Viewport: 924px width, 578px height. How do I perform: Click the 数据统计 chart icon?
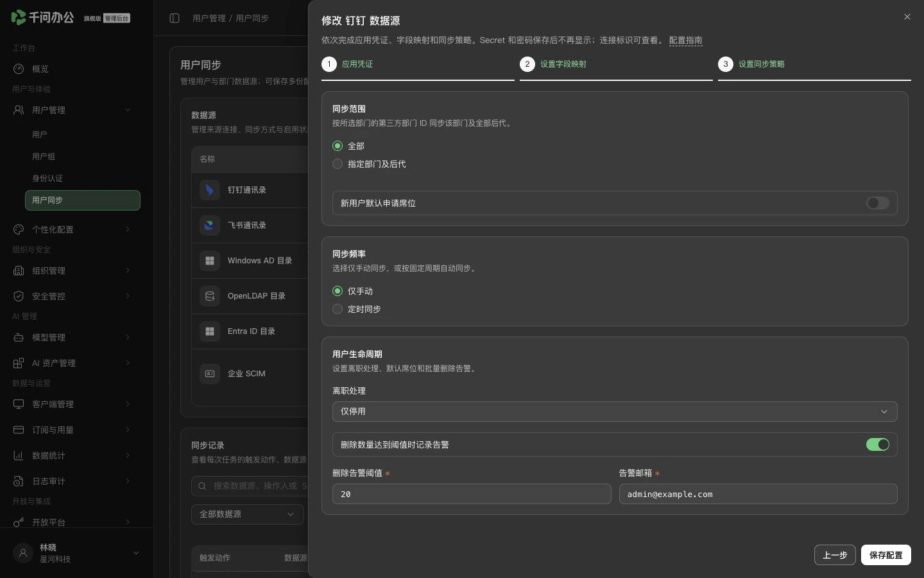point(19,455)
